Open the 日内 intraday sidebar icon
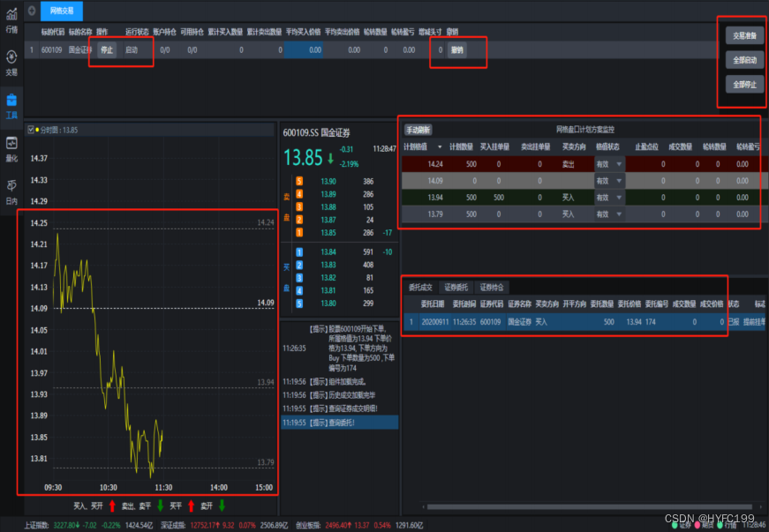Image resolution: width=769 pixels, height=532 pixels. (x=11, y=192)
